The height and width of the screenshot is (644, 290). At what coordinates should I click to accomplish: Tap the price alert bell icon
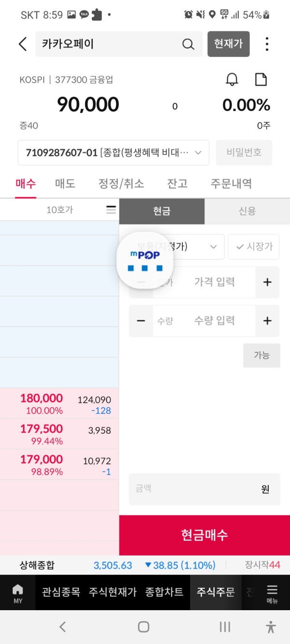click(x=232, y=80)
